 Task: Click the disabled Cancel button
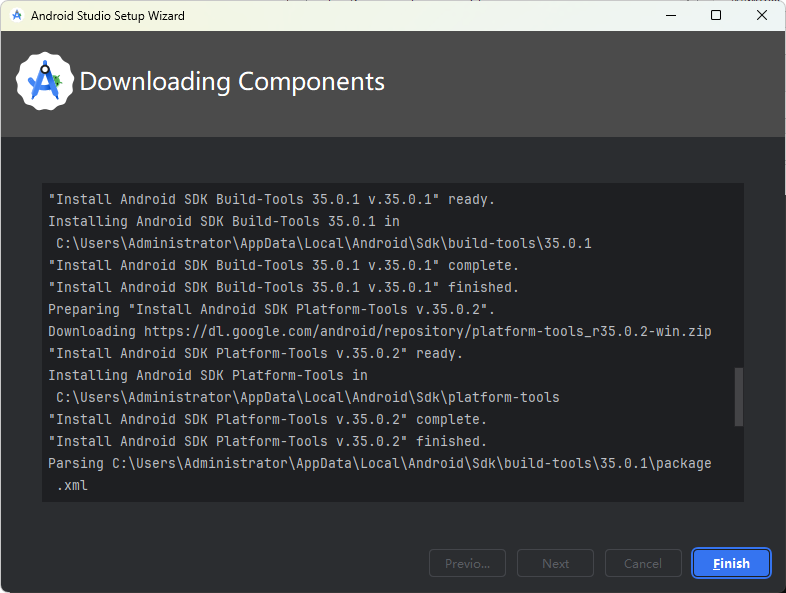pos(643,563)
